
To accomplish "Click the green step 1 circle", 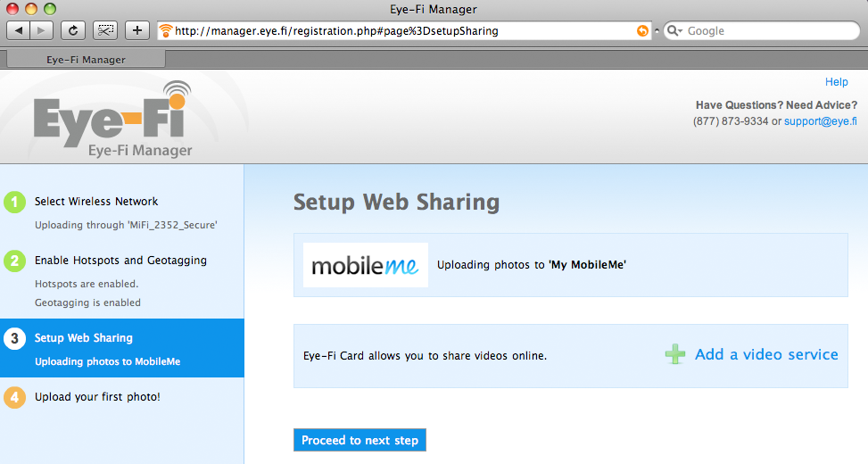I will (15, 202).
